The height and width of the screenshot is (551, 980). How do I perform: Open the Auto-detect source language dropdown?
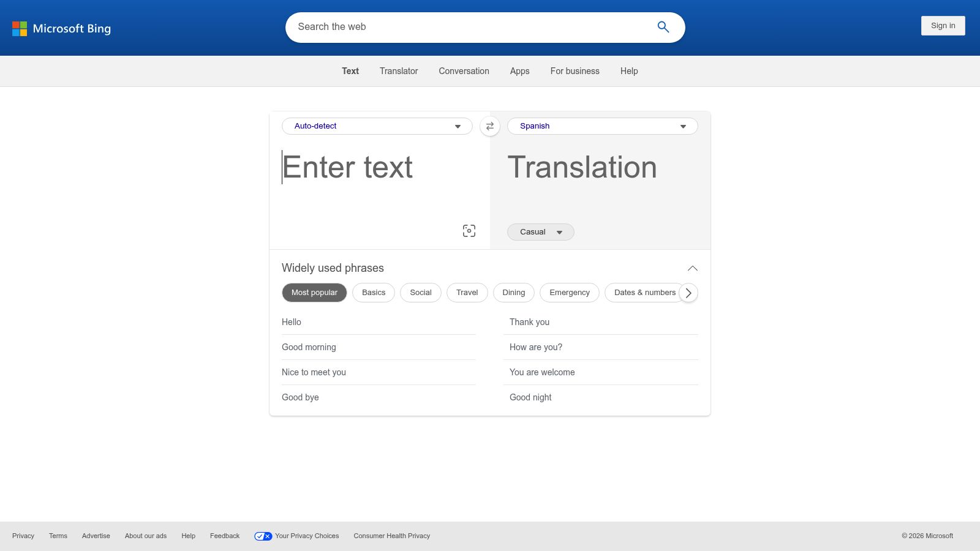pyautogui.click(x=377, y=126)
